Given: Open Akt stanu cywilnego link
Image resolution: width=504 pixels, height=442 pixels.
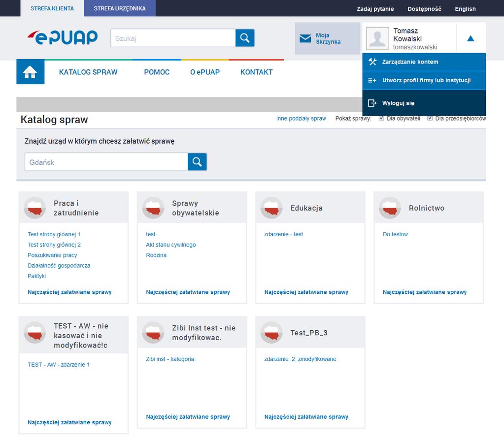Looking at the screenshot, I should tap(170, 245).
